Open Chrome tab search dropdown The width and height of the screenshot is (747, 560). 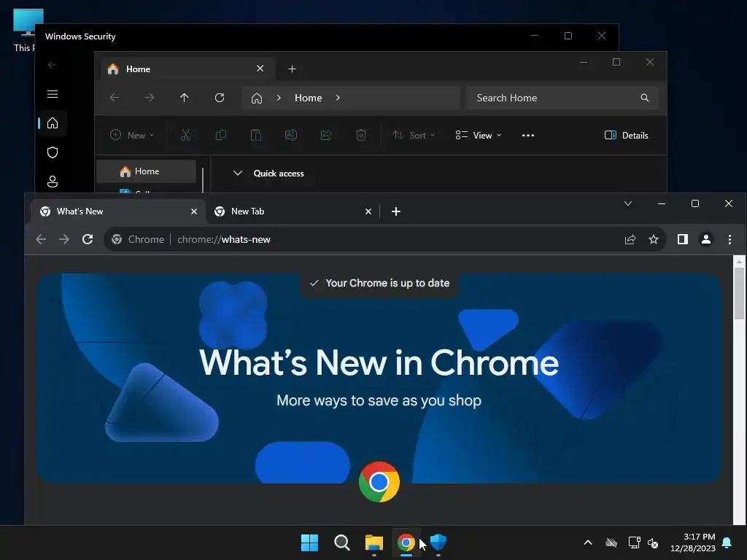[x=628, y=203]
